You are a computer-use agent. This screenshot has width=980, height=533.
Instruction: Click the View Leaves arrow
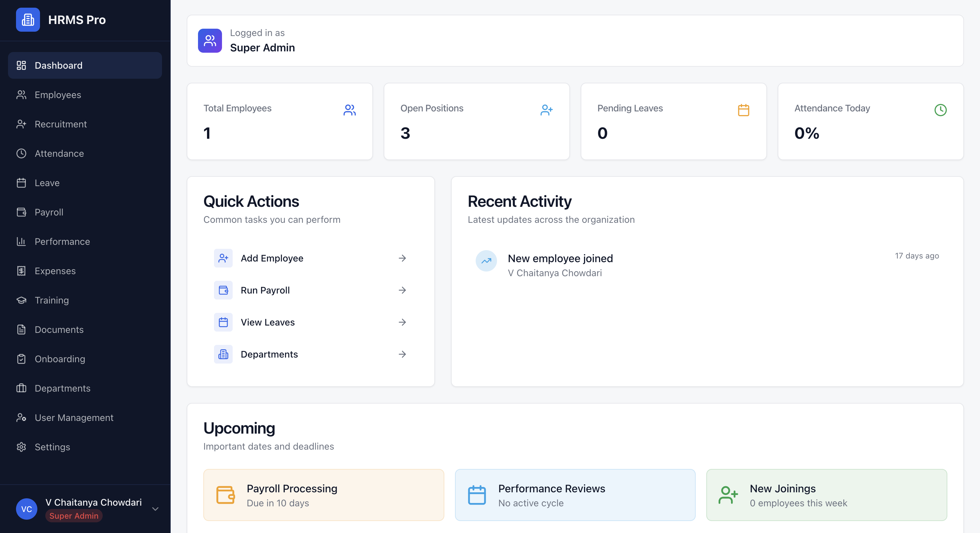pyautogui.click(x=402, y=322)
